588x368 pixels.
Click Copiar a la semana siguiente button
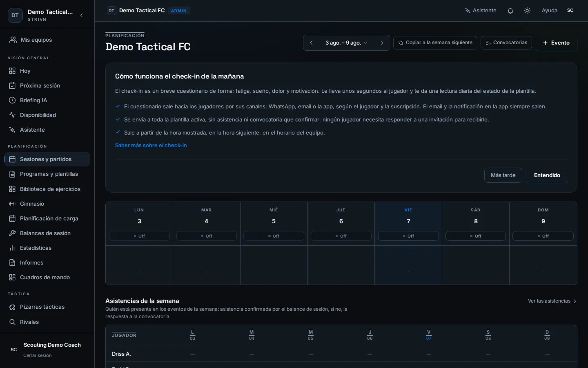pos(435,43)
